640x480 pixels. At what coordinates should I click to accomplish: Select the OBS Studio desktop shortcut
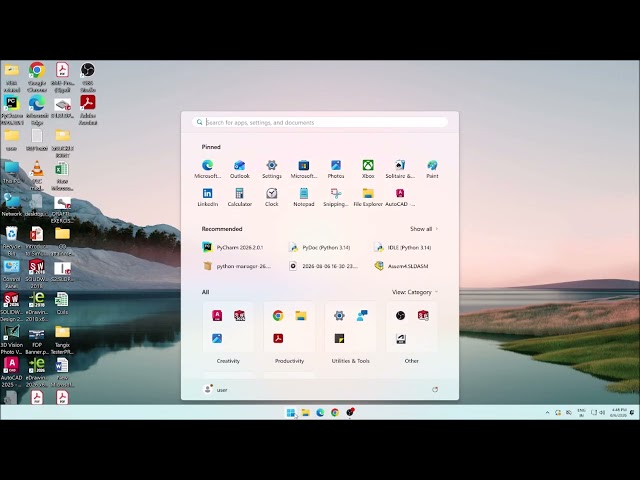[x=88, y=77]
